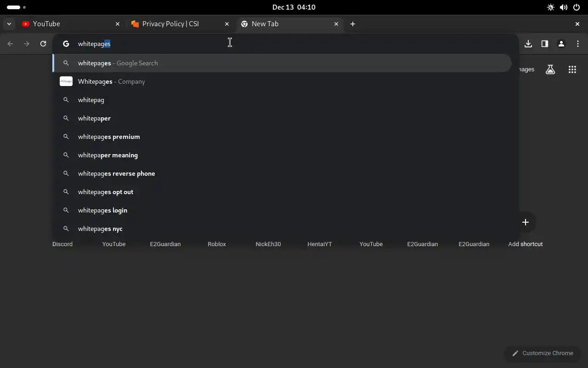This screenshot has height=368, width=588.
Task: Select 'whitepages reverse phone' suggestion
Action: coord(282,173)
